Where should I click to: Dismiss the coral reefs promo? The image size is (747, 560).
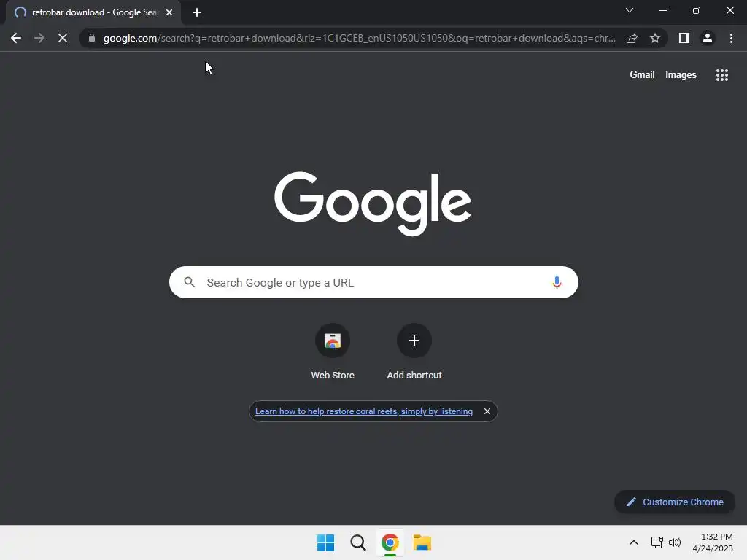click(487, 411)
